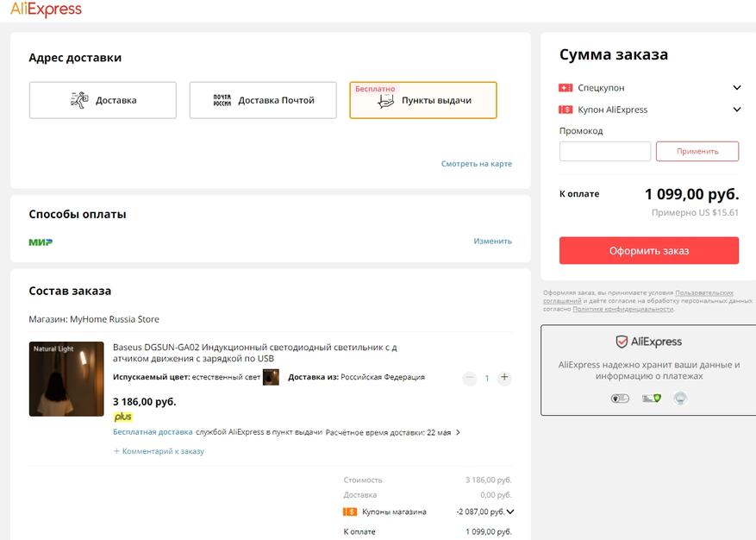Click the естественный свет color swatch
The image size is (756, 540).
(271, 377)
